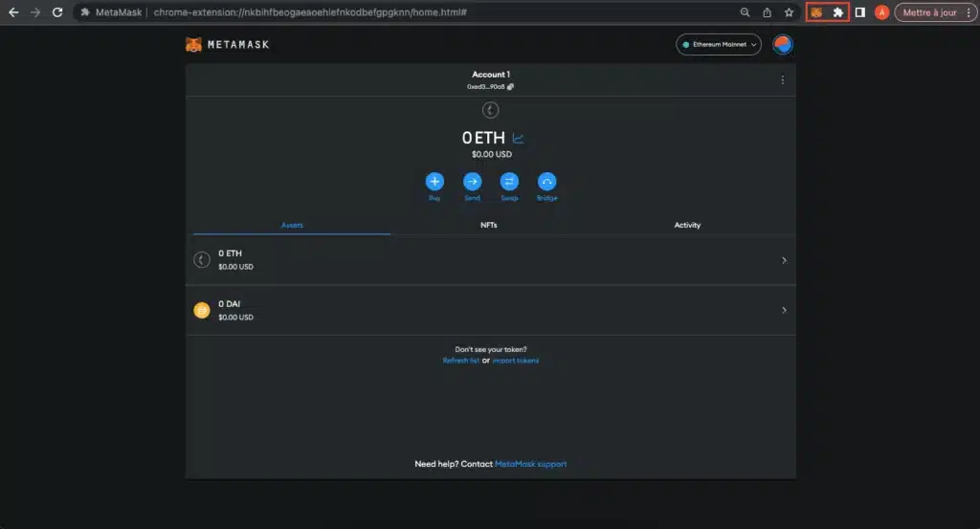
Task: Click the browser back arrow
Action: pos(13,11)
